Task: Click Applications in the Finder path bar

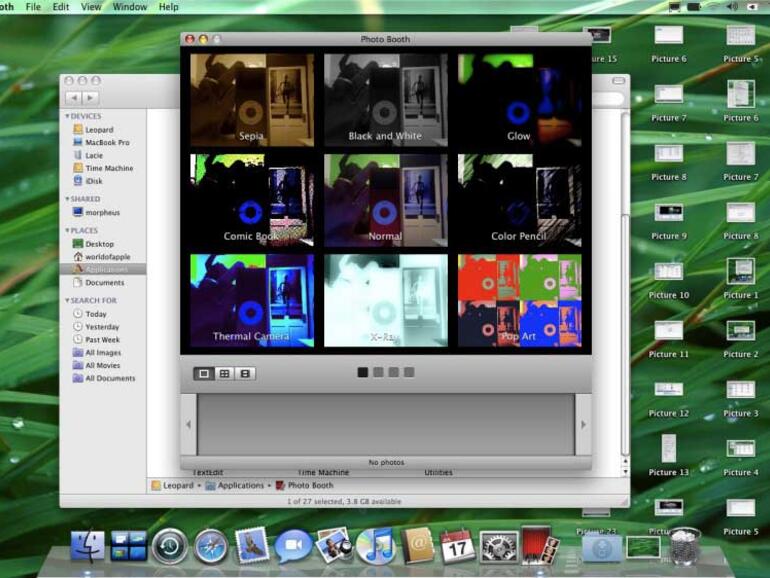Action: coord(240,485)
